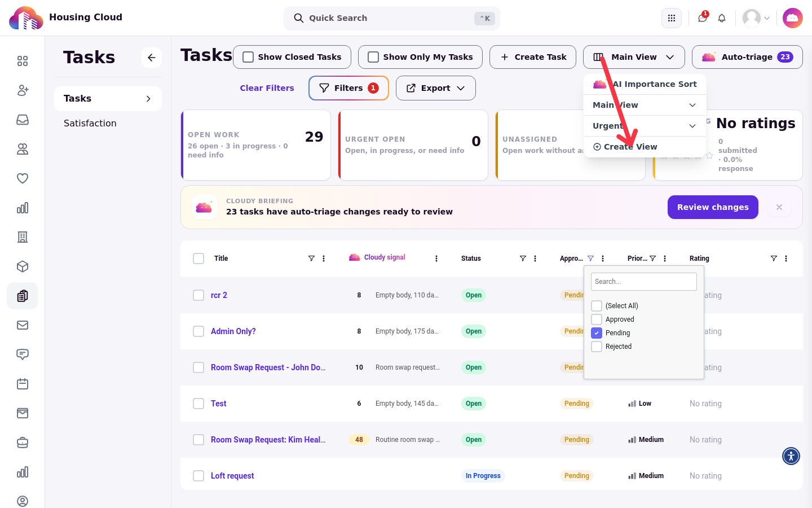The image size is (812, 508).
Task: Open the building icon in sidebar
Action: point(23,237)
